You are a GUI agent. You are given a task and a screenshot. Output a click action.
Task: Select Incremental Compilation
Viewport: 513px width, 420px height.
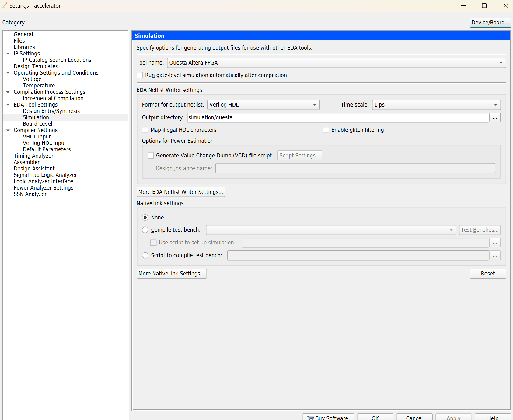click(53, 98)
